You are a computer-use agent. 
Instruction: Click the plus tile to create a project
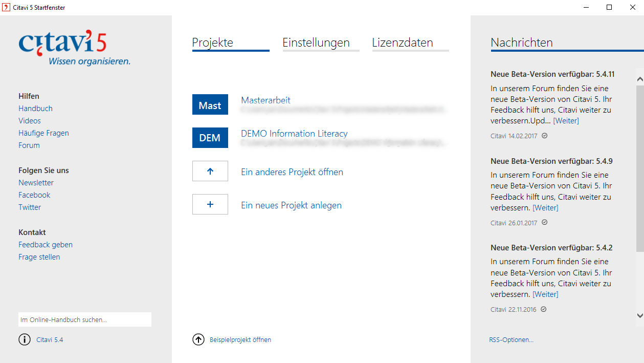click(210, 204)
